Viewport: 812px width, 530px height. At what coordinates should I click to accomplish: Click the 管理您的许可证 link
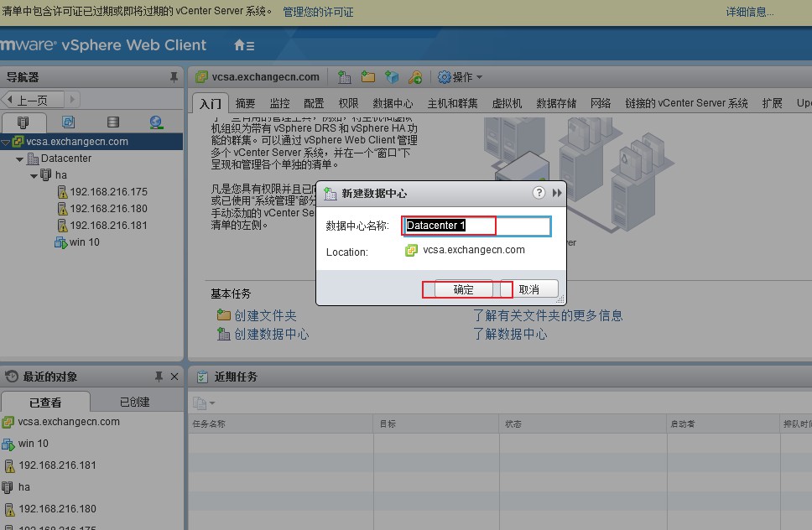318,12
